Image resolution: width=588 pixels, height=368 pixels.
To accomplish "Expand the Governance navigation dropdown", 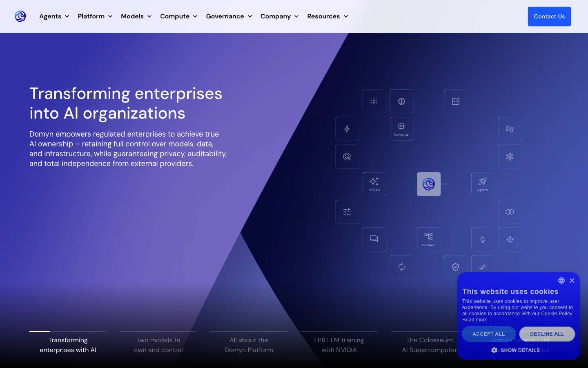I will coord(229,16).
